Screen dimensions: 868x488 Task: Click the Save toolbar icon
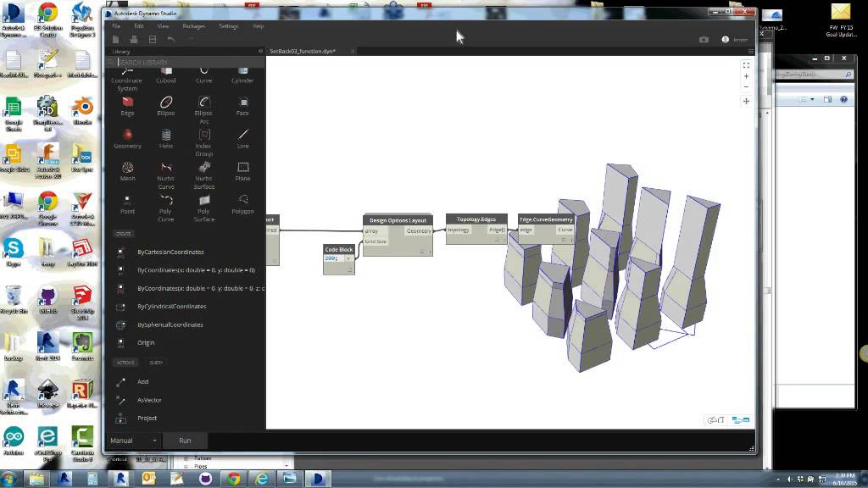pyautogui.click(x=153, y=39)
